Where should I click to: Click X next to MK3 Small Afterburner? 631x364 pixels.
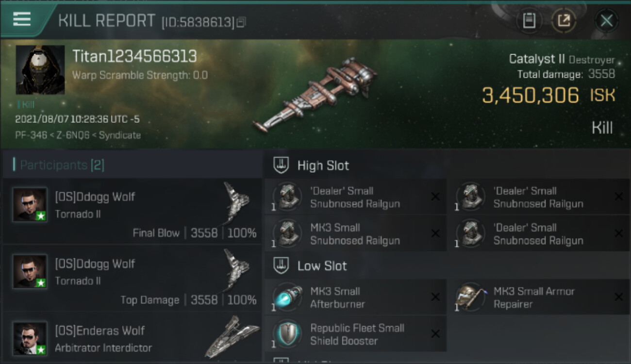pos(435,297)
